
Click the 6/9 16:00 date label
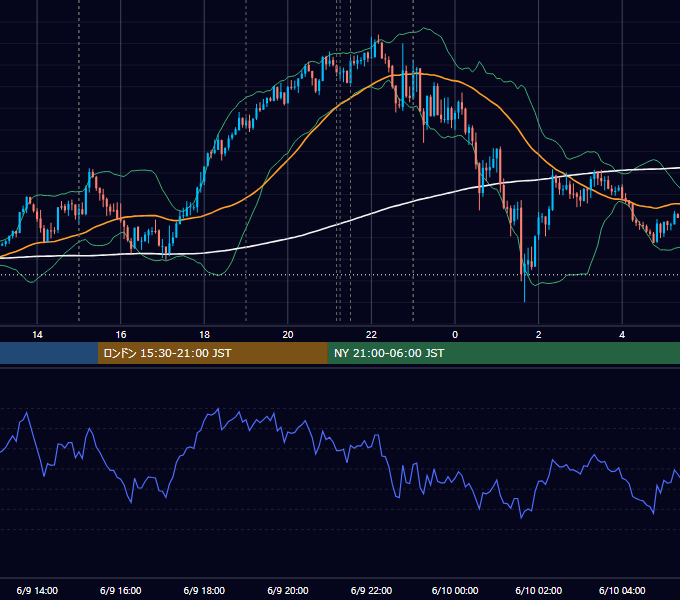121,590
